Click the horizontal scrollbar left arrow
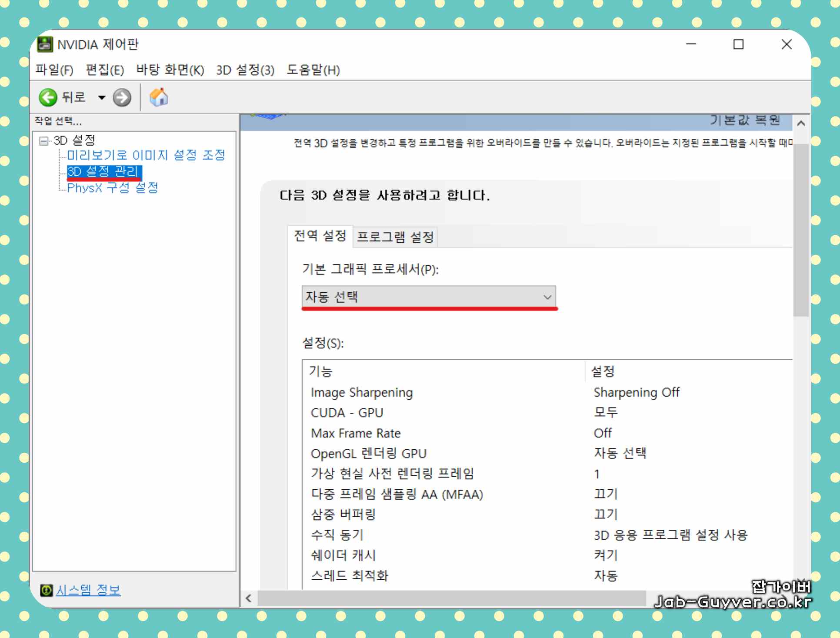 click(249, 598)
